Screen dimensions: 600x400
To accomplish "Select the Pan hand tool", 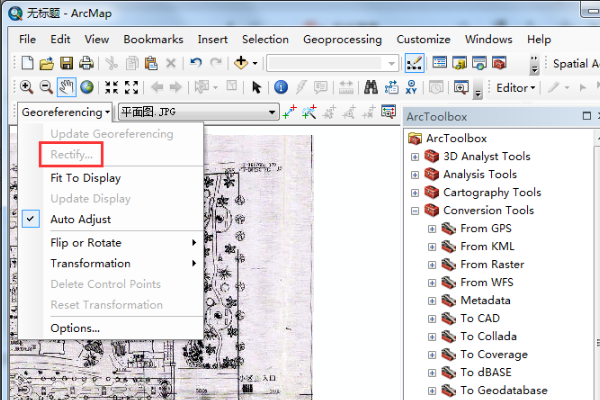I will (x=66, y=87).
